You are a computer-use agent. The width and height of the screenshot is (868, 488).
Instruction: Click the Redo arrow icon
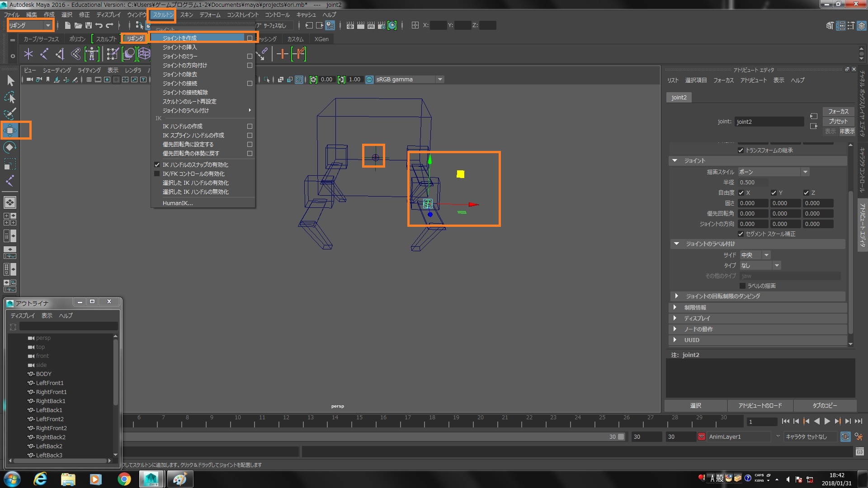[109, 25]
